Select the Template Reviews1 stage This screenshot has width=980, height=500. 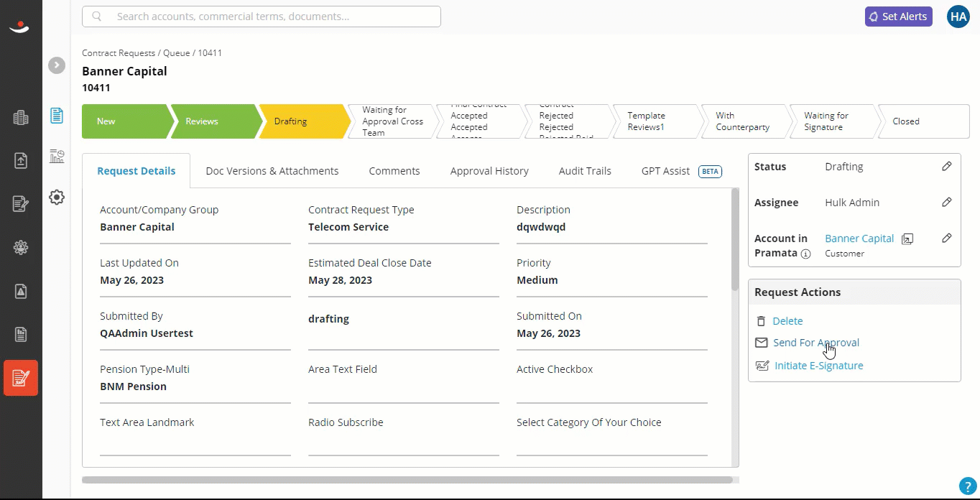click(x=657, y=121)
